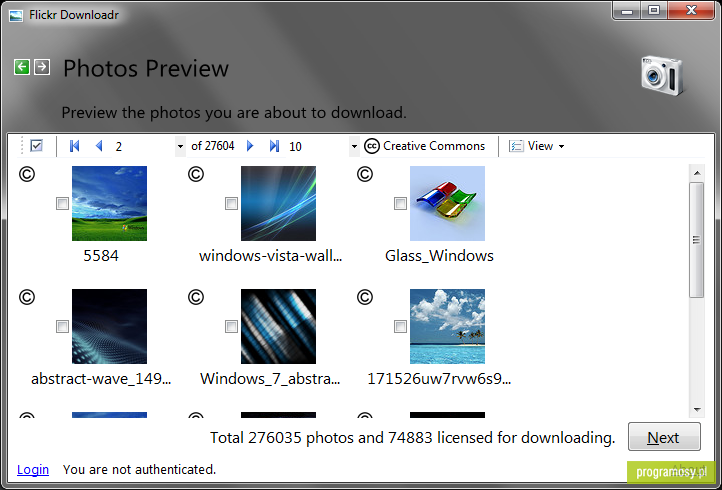Open the tropical beach thumbnail
The width and height of the screenshot is (722, 490).
(447, 326)
